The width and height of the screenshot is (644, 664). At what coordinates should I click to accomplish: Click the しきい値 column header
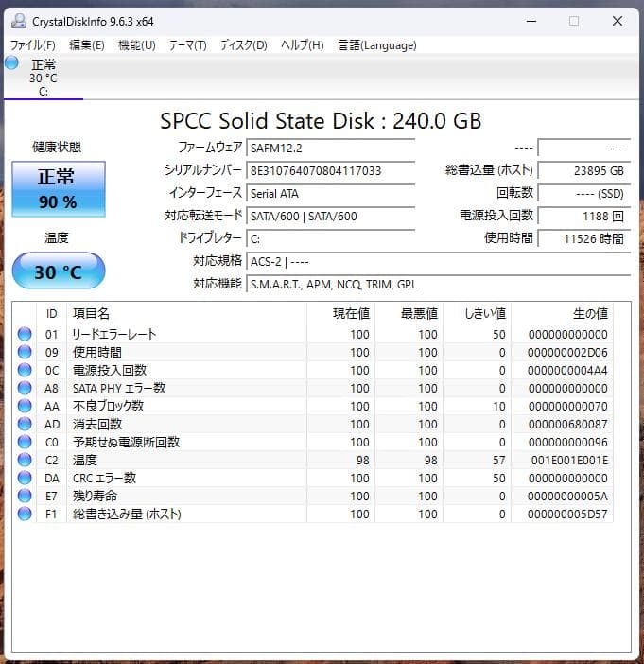point(478,314)
